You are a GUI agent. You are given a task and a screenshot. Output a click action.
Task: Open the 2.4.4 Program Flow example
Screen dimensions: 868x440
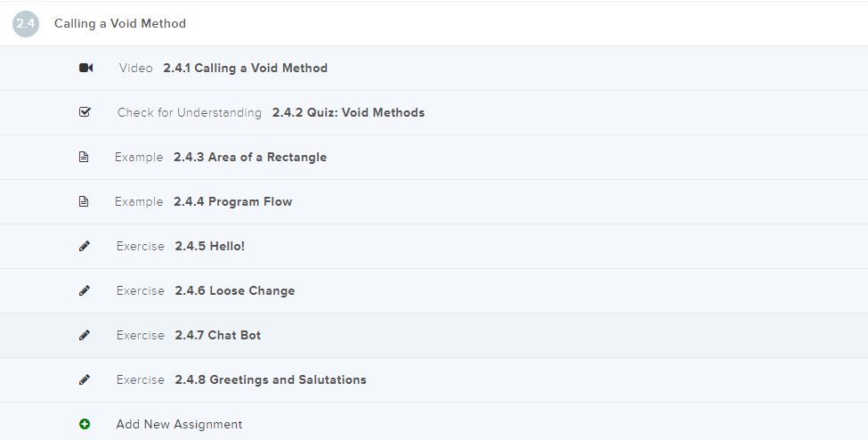(232, 201)
